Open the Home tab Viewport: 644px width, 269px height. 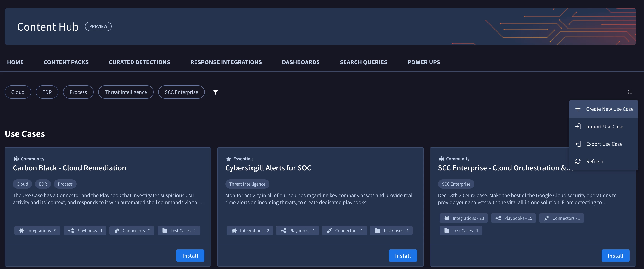point(15,62)
